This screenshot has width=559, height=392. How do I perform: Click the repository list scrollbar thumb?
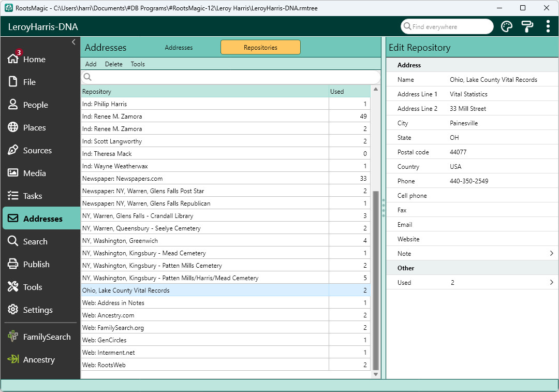pos(376,281)
